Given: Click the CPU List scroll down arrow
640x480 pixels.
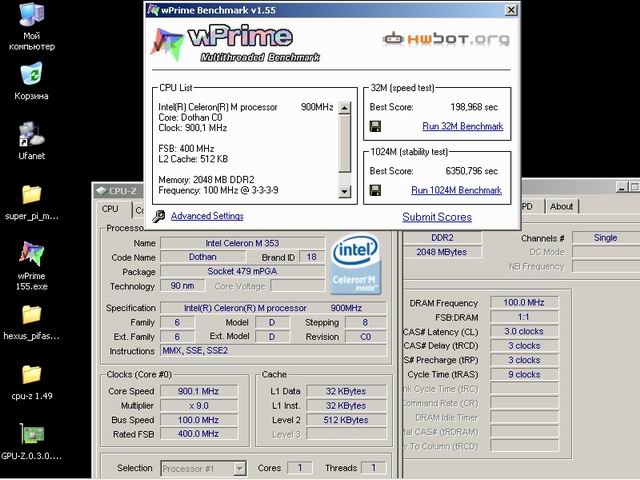Looking at the screenshot, I should (x=344, y=191).
